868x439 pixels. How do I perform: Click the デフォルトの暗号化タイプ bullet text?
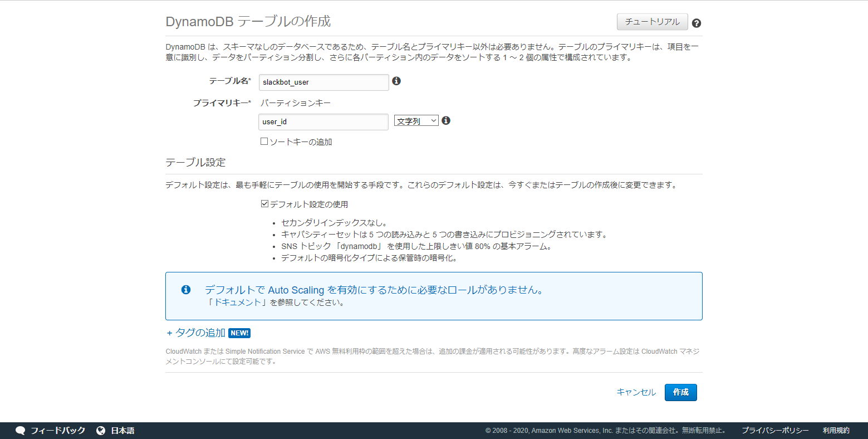click(x=369, y=258)
